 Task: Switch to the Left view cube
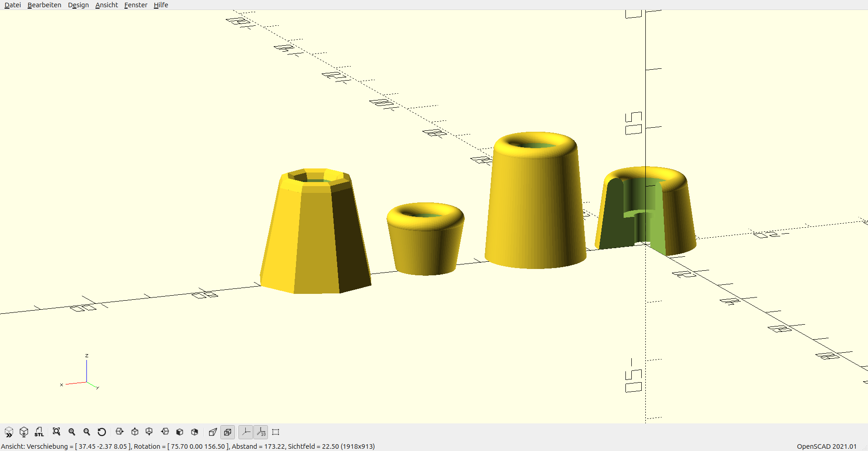pos(165,432)
